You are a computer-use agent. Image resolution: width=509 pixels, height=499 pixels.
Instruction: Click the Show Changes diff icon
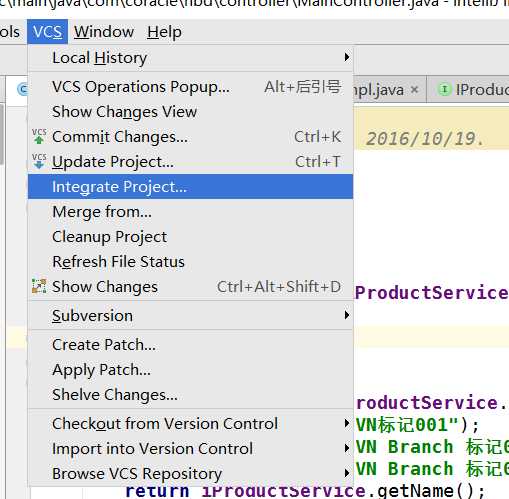[x=39, y=286]
